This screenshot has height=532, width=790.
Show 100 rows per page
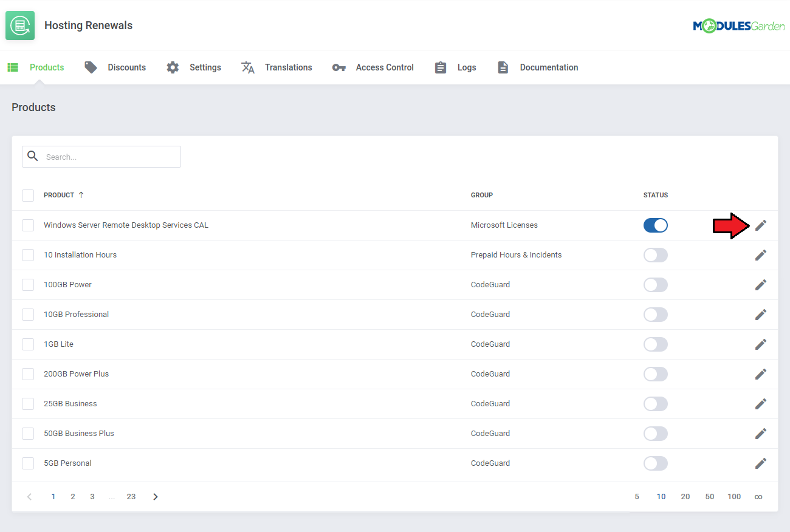pos(734,497)
